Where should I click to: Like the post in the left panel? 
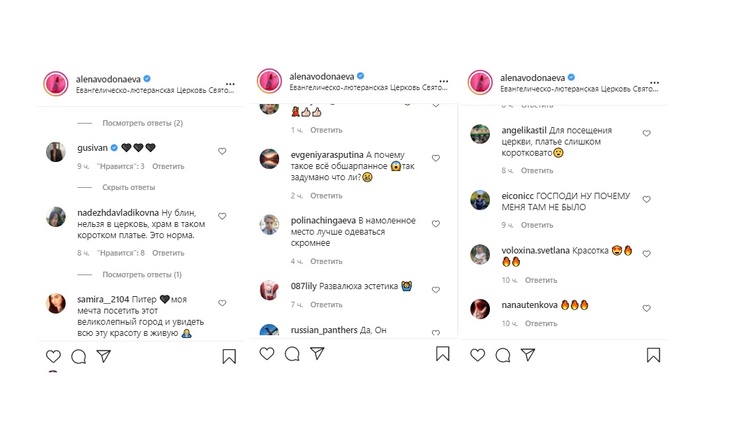pyautogui.click(x=52, y=356)
